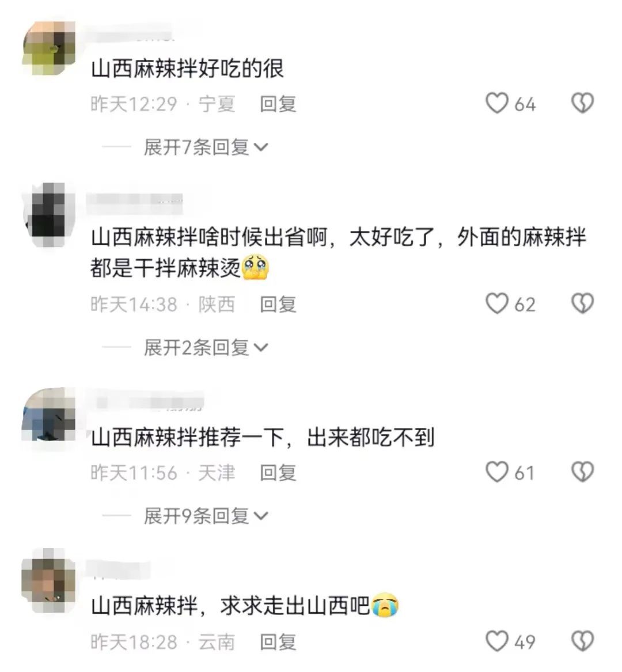
Task: Open the 天津 commenter's avatar profile
Action: [x=48, y=415]
